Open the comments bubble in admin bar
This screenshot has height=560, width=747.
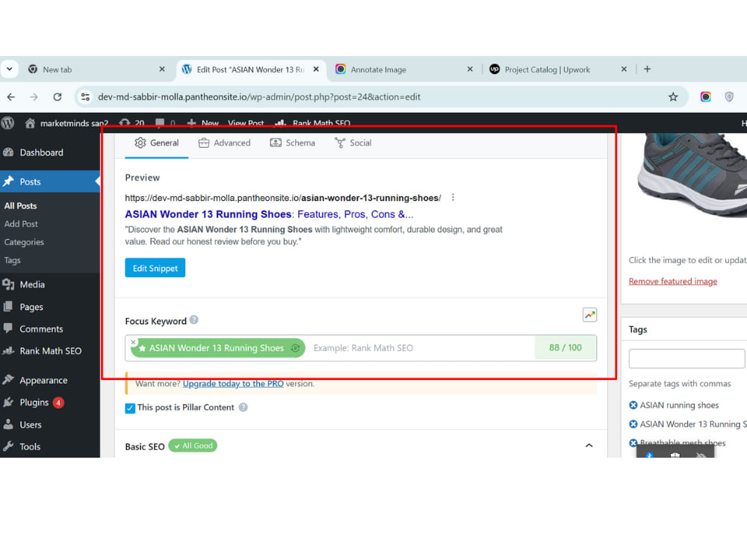(x=165, y=123)
